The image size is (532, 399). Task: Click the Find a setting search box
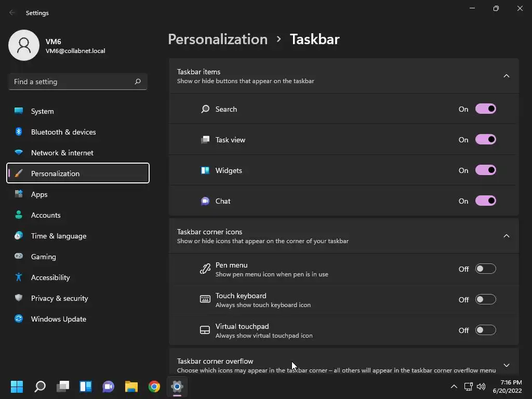72,82
